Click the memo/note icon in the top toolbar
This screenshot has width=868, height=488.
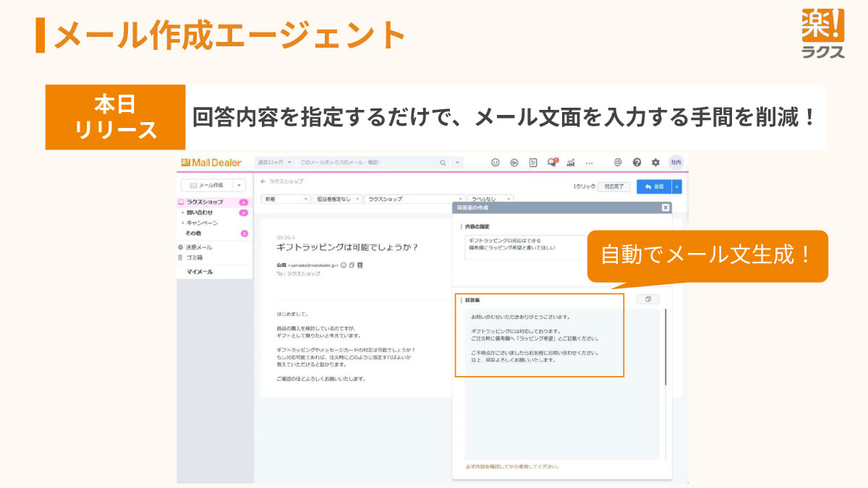tap(533, 163)
